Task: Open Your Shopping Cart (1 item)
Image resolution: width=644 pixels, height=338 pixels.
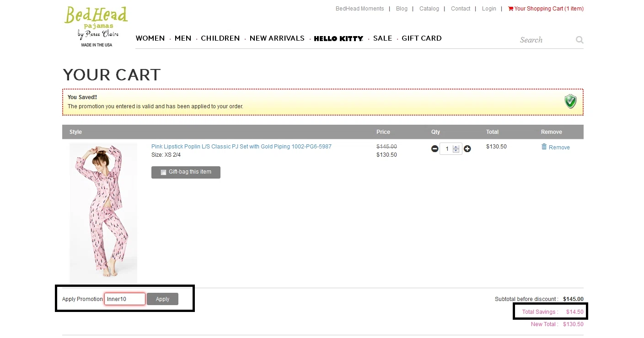Action: pyautogui.click(x=549, y=9)
